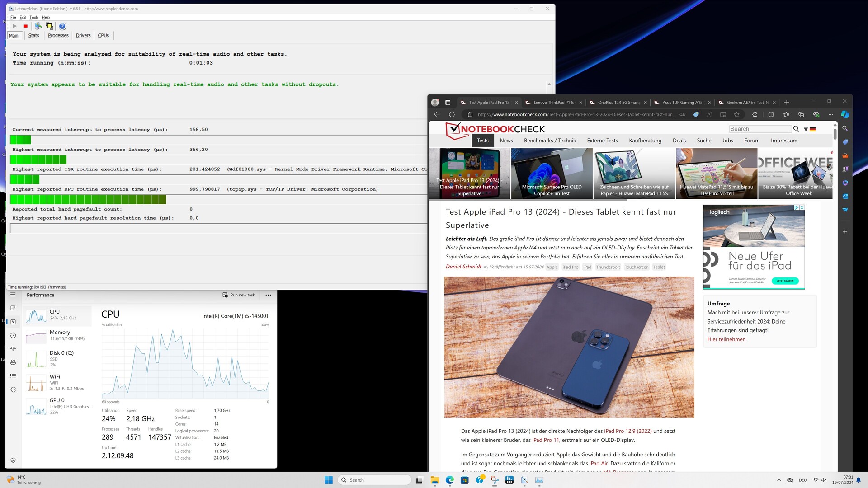Image resolution: width=868 pixels, height=488 pixels.
Task: Open language dropdown next to German flag
Action: tap(806, 129)
